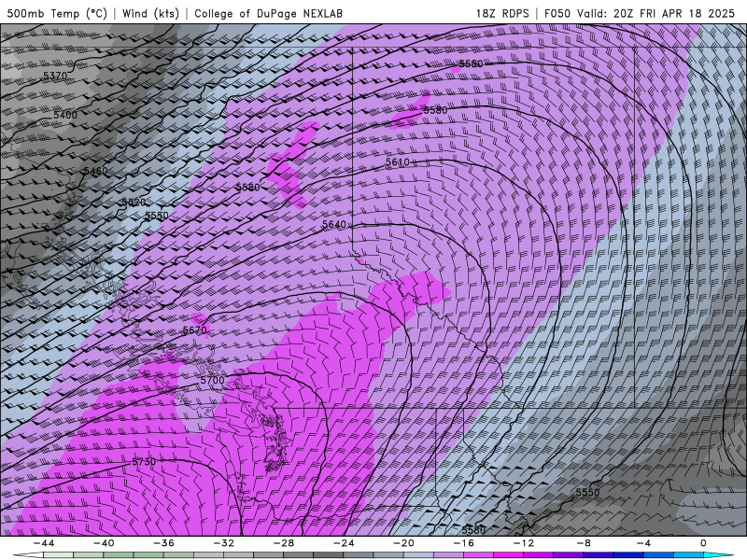Click the 5730 height contour label
This screenshot has height=560, width=747.
(x=144, y=462)
